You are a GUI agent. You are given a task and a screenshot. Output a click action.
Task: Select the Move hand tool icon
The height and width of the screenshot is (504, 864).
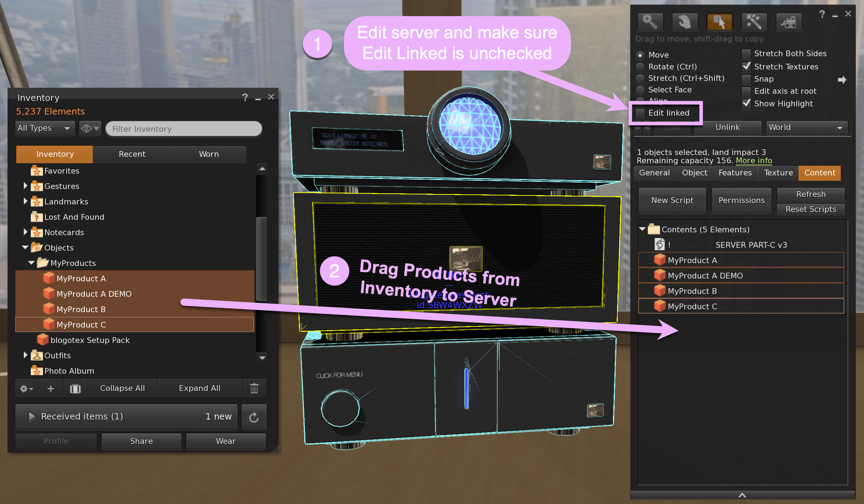(684, 22)
